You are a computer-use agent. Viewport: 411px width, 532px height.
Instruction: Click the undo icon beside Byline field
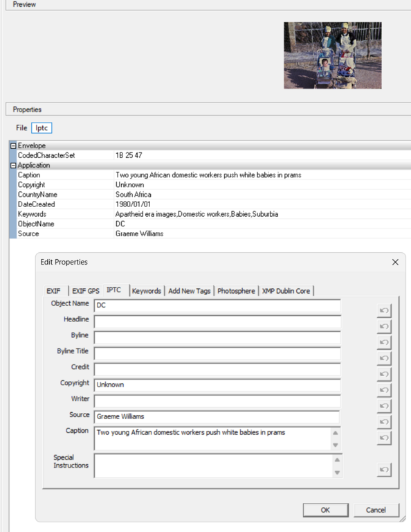[x=384, y=342]
